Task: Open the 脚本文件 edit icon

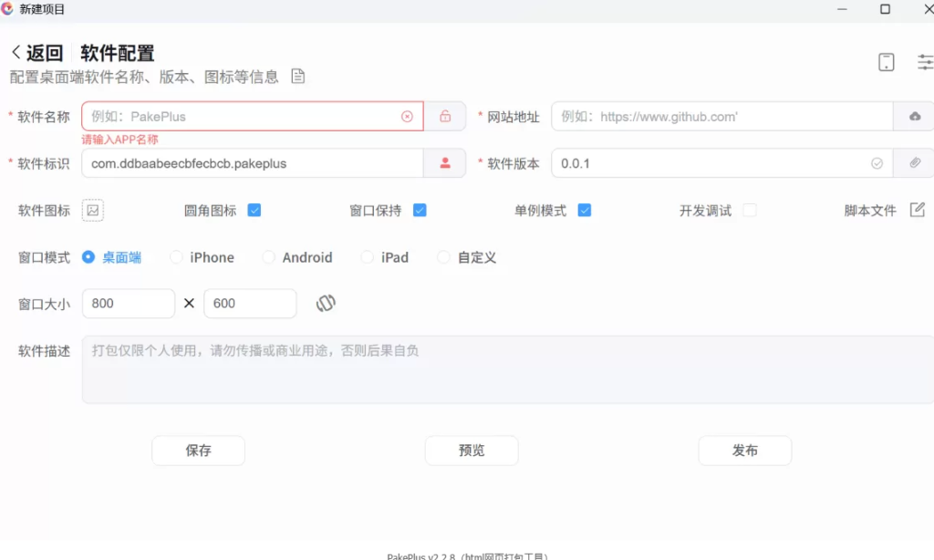Action: tap(918, 210)
